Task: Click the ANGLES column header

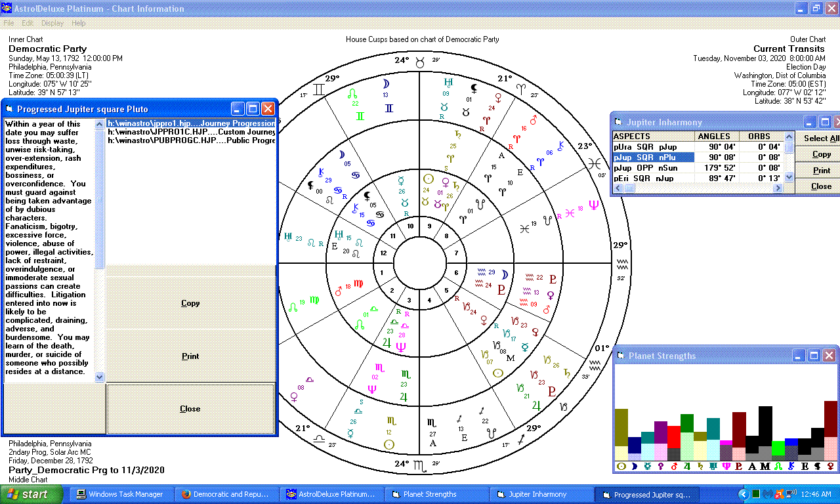Action: [x=717, y=136]
